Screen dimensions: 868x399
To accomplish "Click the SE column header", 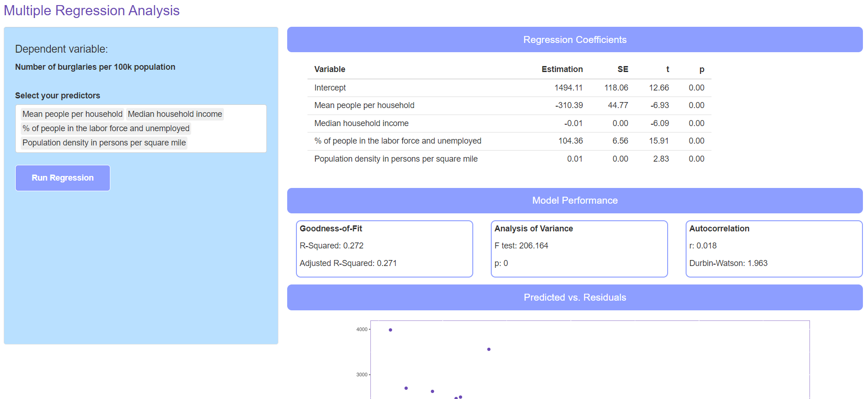I will pos(622,69).
